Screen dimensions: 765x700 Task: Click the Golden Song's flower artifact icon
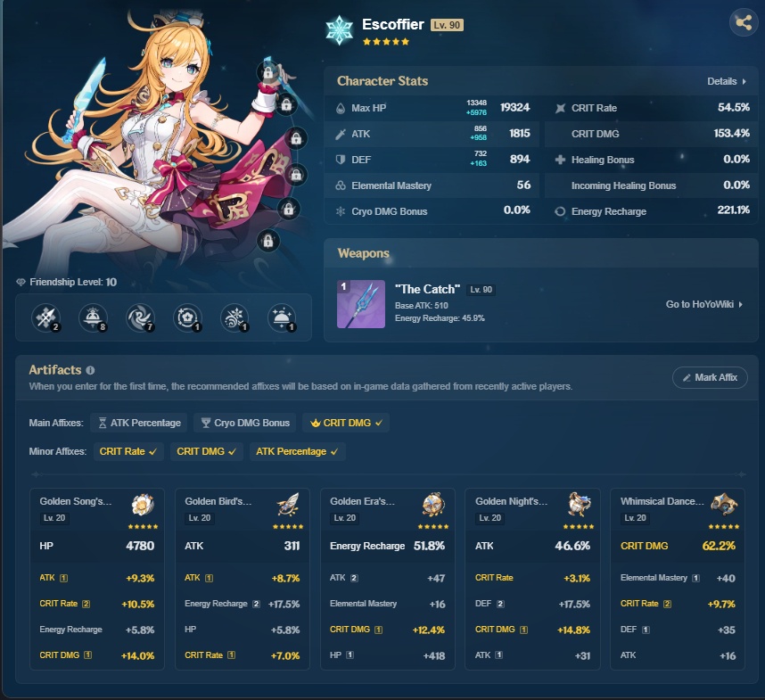click(143, 505)
